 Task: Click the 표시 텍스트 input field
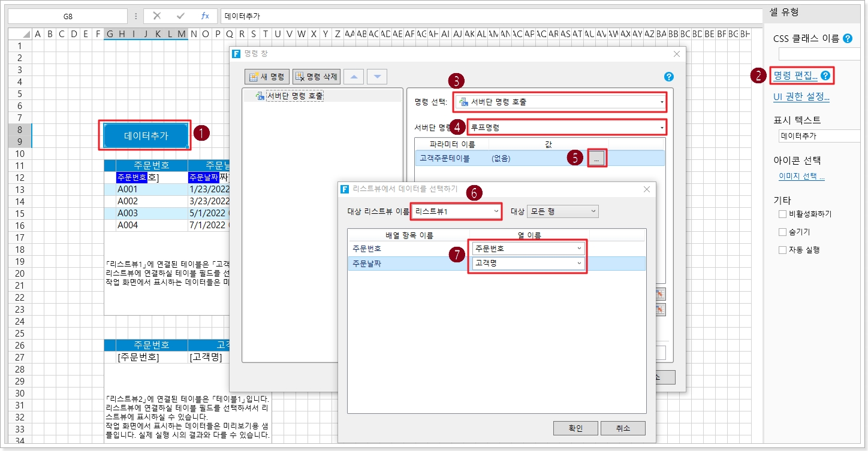pyautogui.click(x=819, y=136)
